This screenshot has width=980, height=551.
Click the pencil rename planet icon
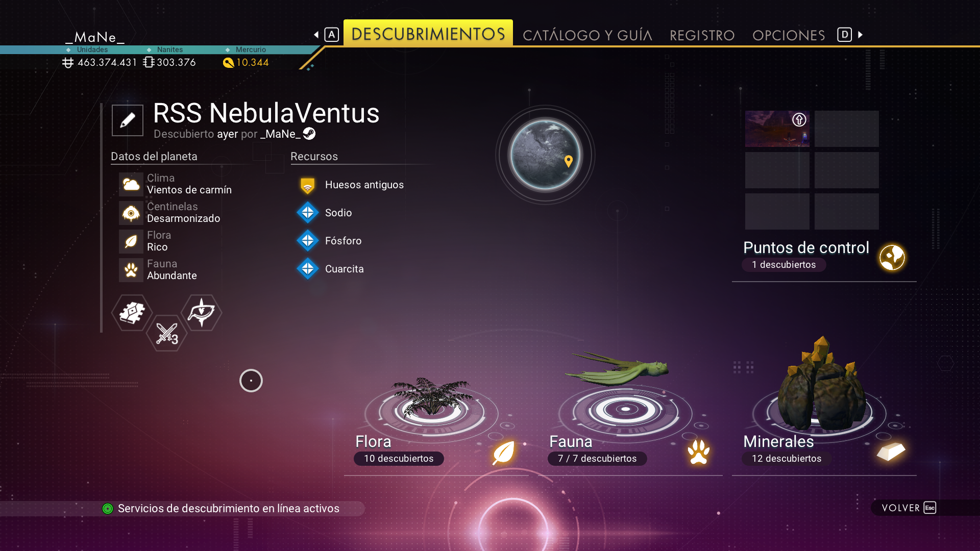click(x=128, y=120)
